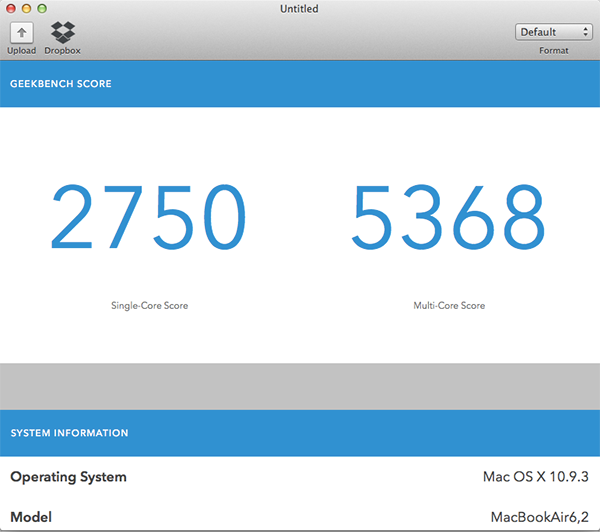Select the Single-Core Score label
600x532 pixels.
(x=150, y=305)
